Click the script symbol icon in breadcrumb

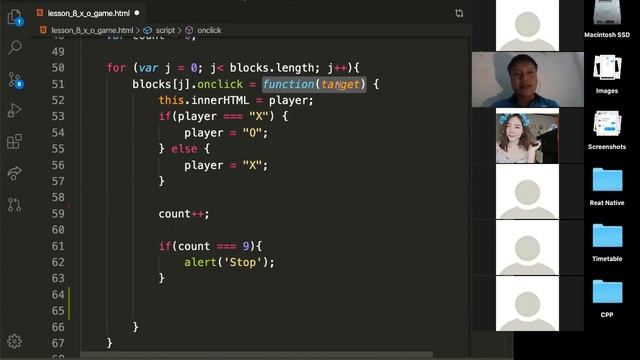click(x=148, y=30)
